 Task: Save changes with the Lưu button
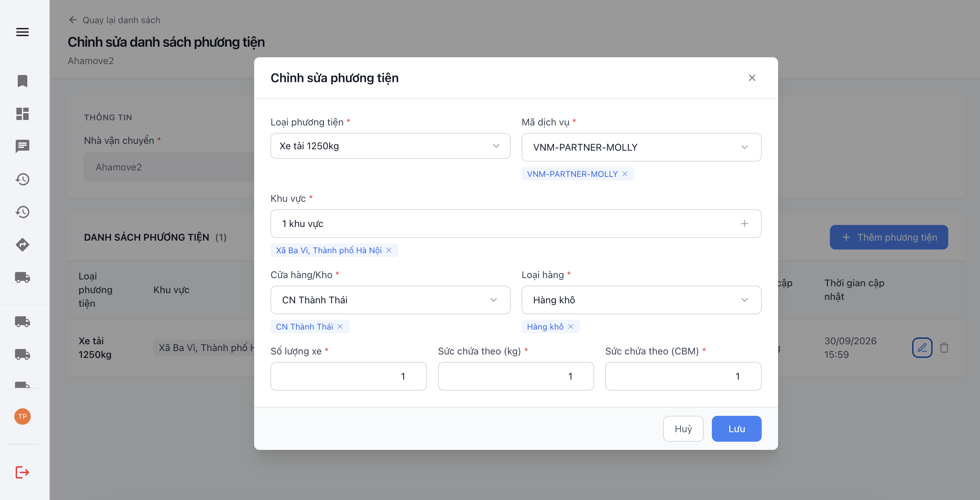736,429
